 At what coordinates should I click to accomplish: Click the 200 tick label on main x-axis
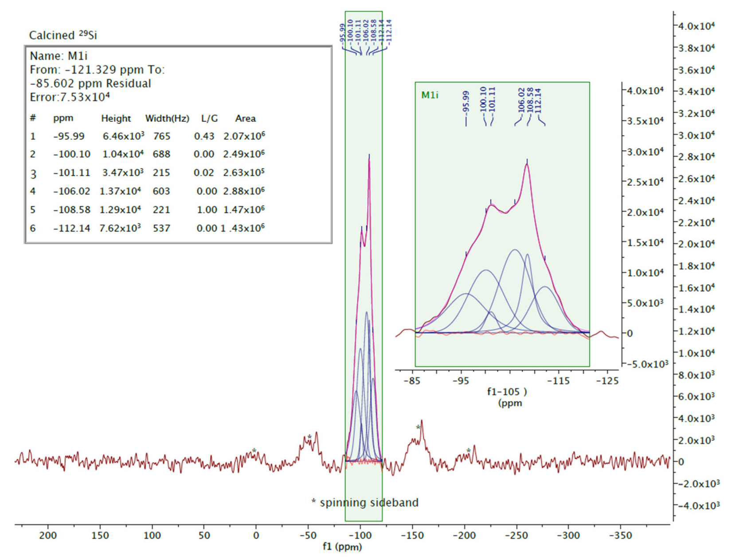pyautogui.click(x=48, y=535)
